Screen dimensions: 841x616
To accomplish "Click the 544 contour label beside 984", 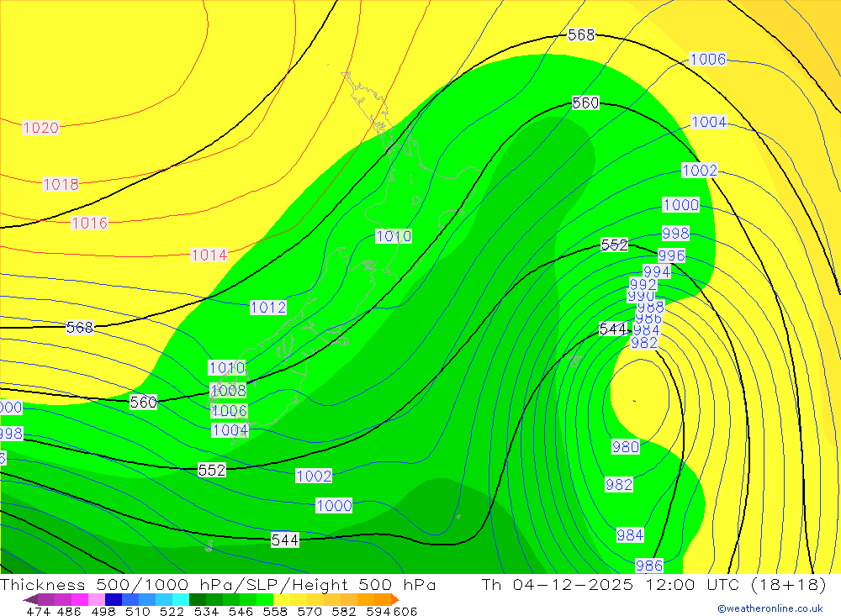I will click(x=613, y=329).
